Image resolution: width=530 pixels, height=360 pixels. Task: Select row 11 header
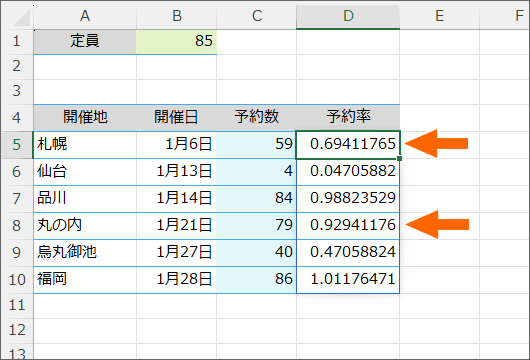pos(17,306)
